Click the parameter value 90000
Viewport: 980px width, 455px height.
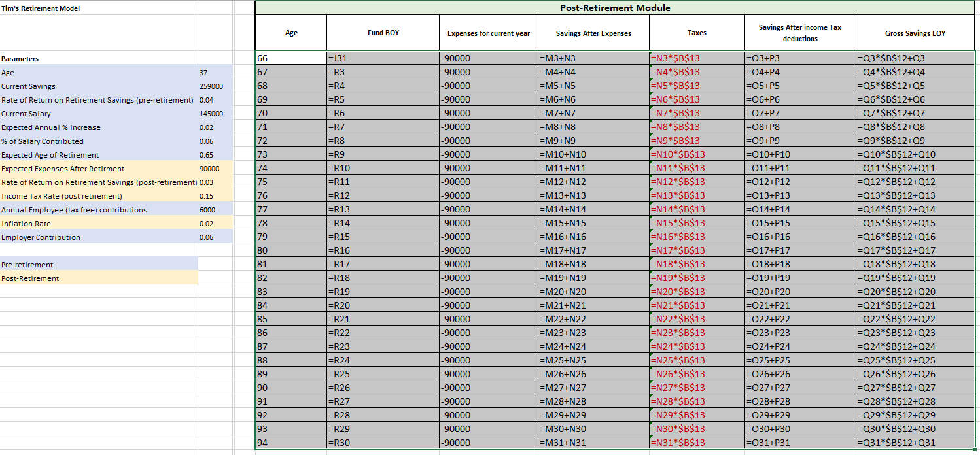tap(215, 169)
